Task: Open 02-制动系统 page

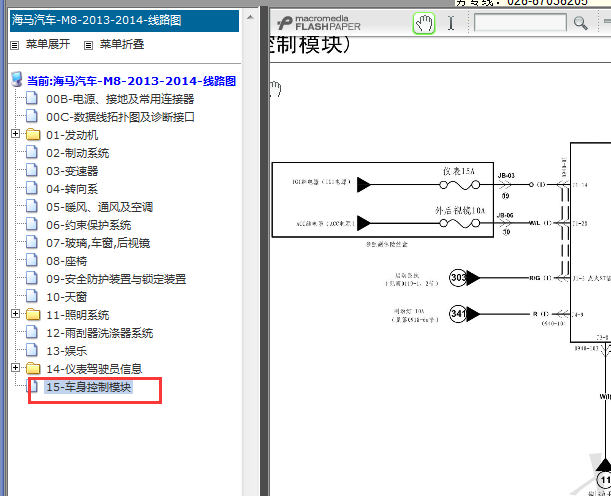Action: coord(78,153)
